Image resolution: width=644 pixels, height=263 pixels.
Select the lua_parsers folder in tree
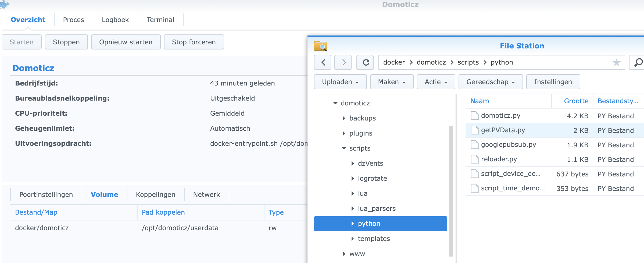tap(377, 209)
